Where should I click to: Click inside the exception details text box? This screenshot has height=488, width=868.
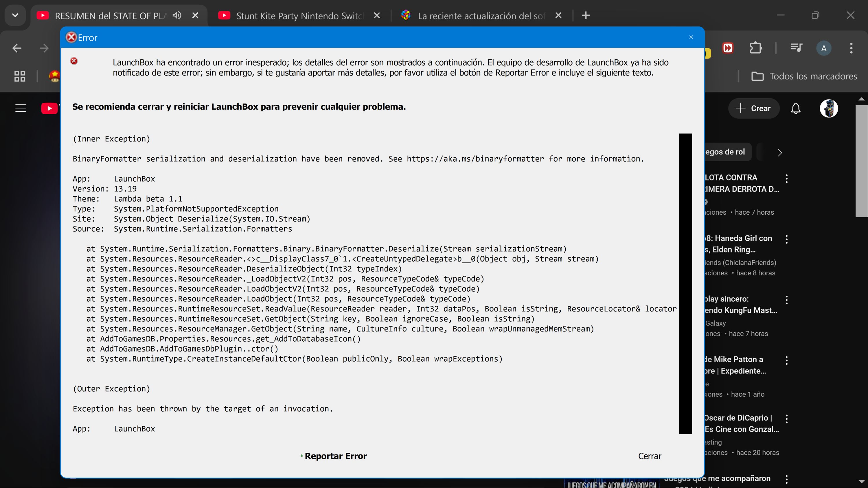374,283
